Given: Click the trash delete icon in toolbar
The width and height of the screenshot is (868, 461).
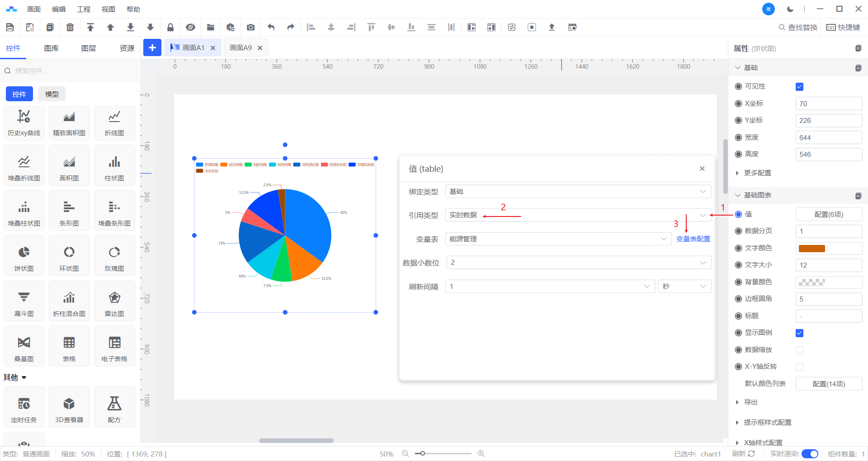Looking at the screenshot, I should tap(70, 28).
